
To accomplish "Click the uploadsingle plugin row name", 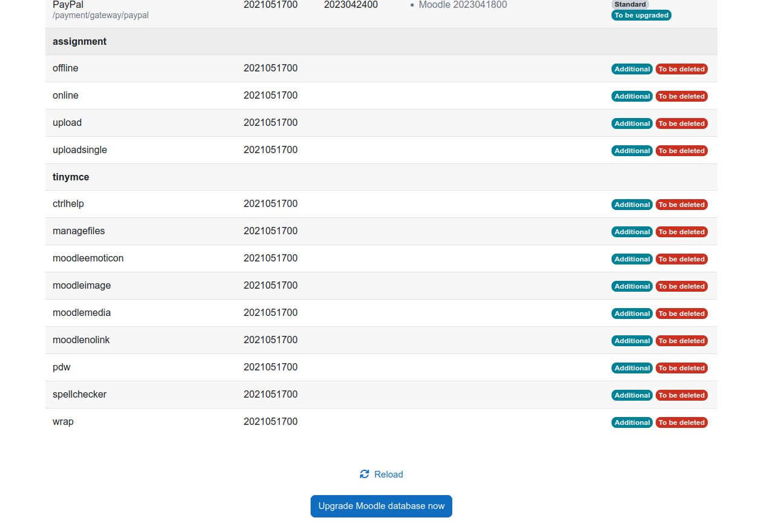I will tap(80, 150).
